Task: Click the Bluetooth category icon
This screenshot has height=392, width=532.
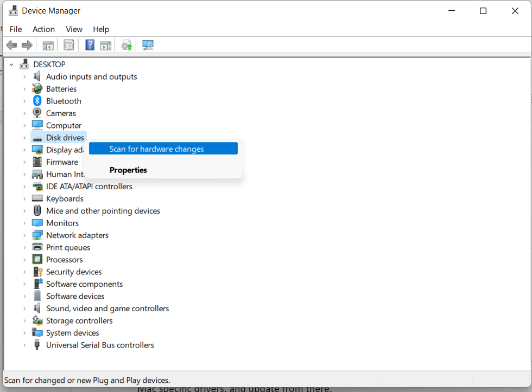Action: 37,101
